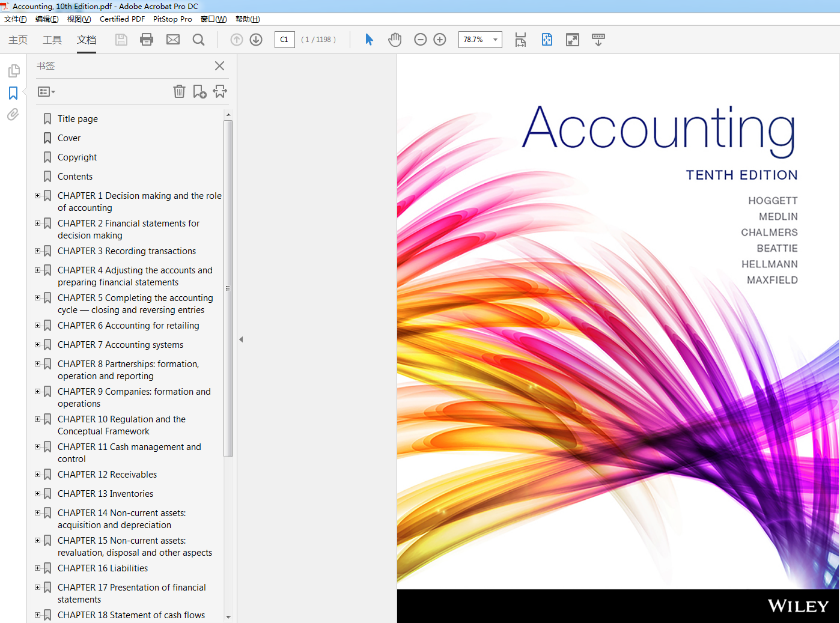The image size is (840, 623).
Task: Open the 编辑(E) menu
Action: pyautogui.click(x=47, y=19)
